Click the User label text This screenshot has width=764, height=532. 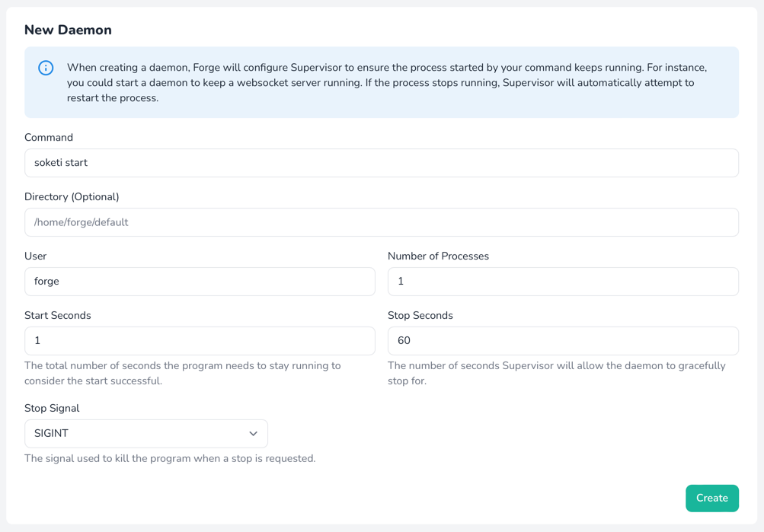[x=36, y=256]
